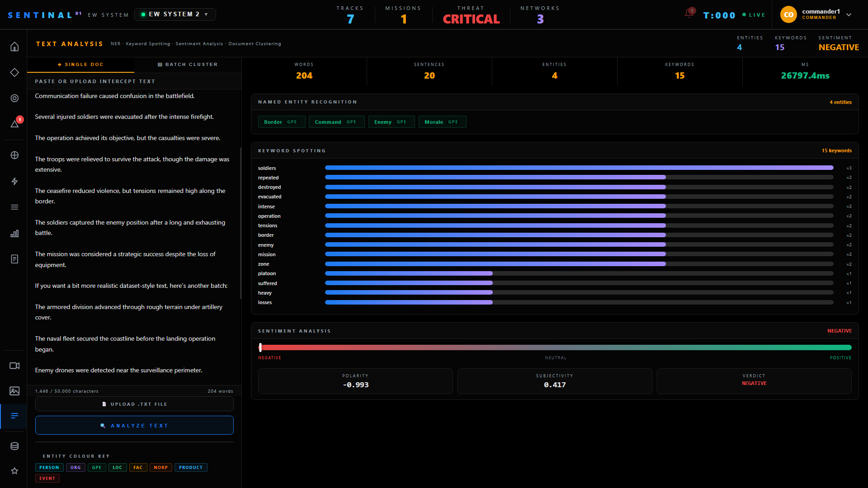Click the star favorites sidebar icon
The width and height of the screenshot is (868, 488).
[x=14, y=471]
